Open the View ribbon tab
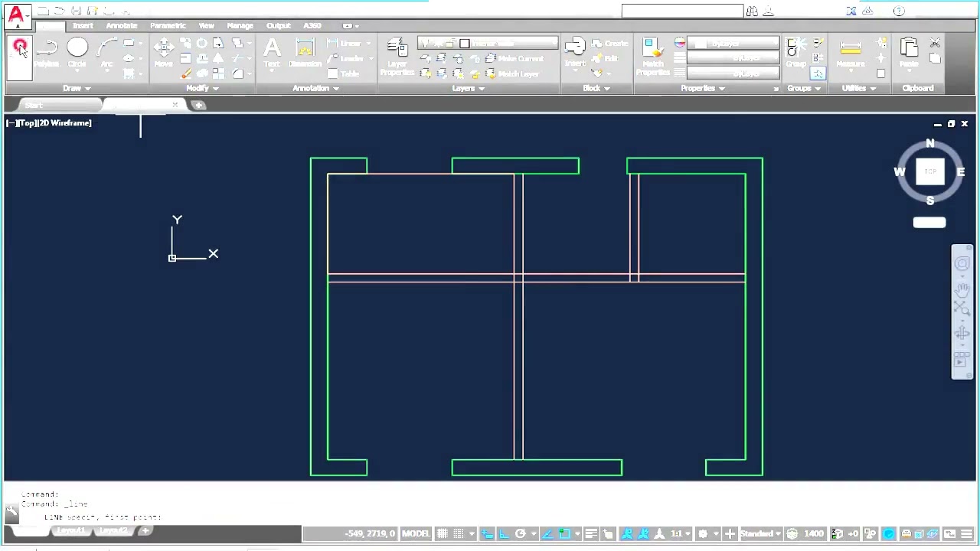 click(x=206, y=25)
